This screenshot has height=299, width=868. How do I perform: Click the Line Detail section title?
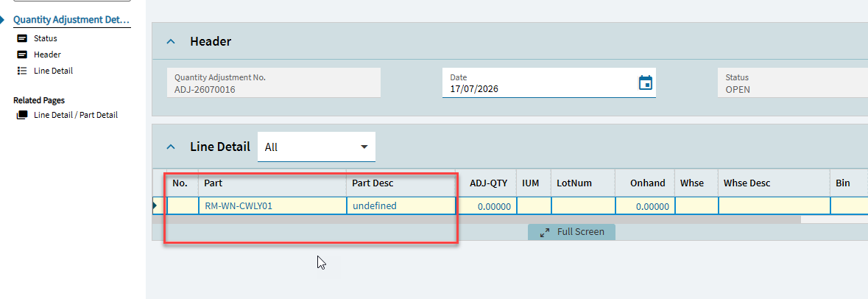220,147
